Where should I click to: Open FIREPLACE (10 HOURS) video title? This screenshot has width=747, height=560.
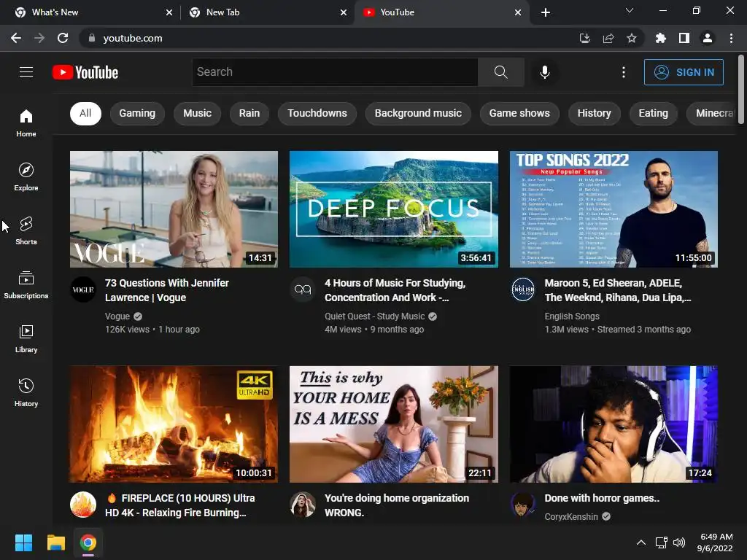point(181,505)
